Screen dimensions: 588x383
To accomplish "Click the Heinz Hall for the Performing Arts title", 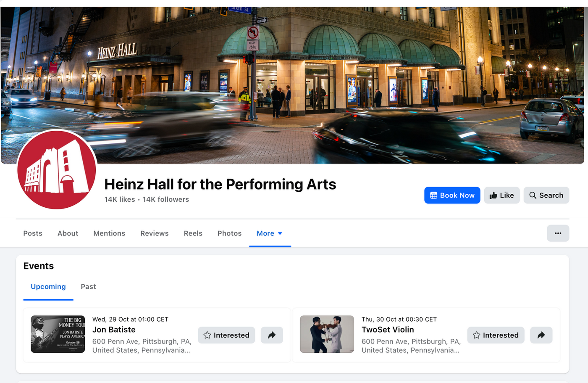I will [220, 184].
